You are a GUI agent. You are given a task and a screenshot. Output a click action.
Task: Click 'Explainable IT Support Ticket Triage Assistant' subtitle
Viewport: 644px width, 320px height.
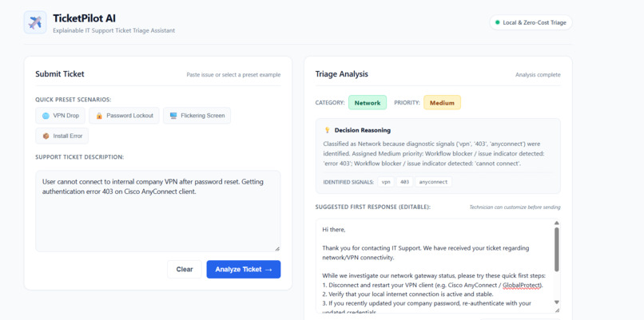tap(113, 30)
